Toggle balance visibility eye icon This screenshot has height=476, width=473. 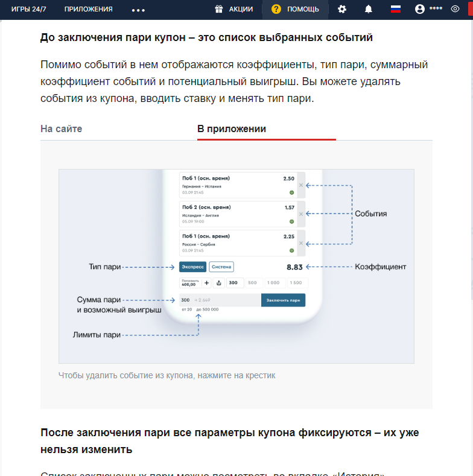[x=455, y=9]
